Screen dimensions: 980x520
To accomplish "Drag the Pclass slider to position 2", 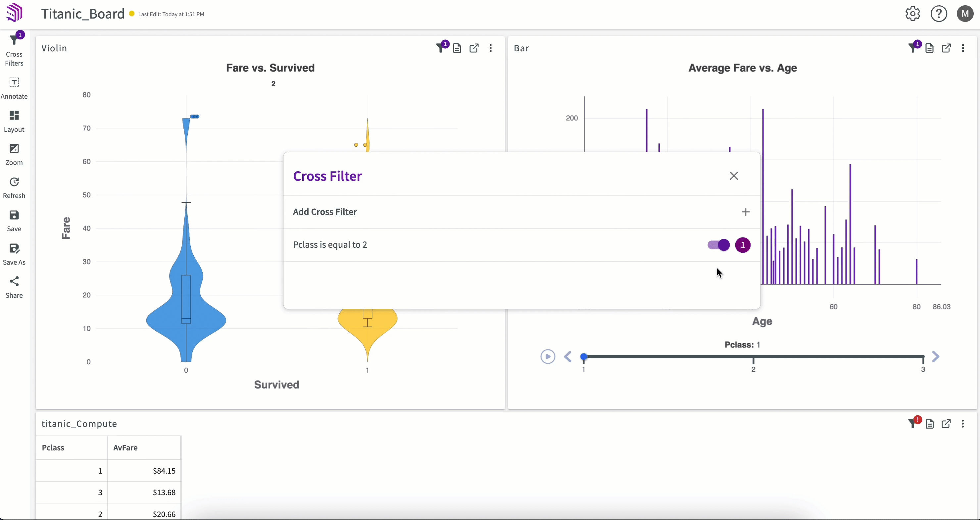I will pyautogui.click(x=753, y=357).
